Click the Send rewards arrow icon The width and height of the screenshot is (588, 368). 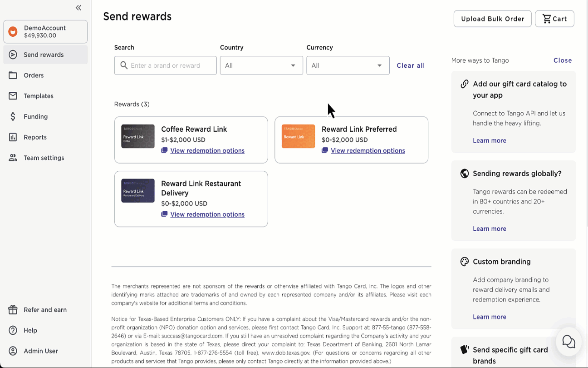[x=13, y=55]
